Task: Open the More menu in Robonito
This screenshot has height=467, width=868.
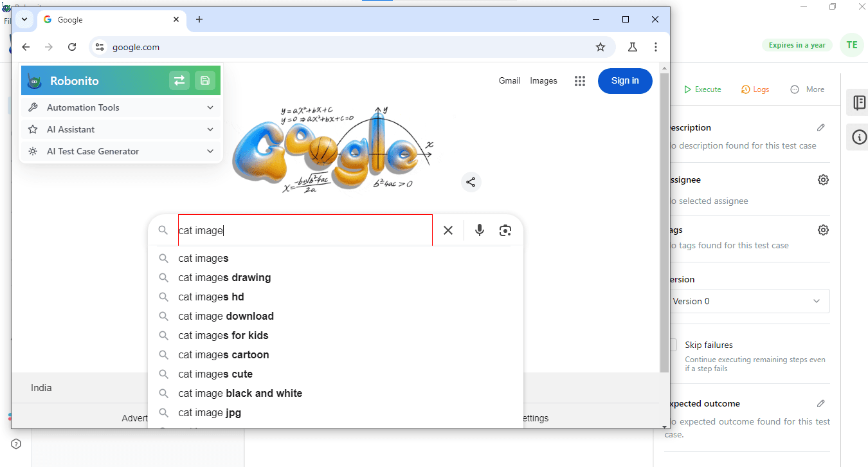Action: (808, 89)
